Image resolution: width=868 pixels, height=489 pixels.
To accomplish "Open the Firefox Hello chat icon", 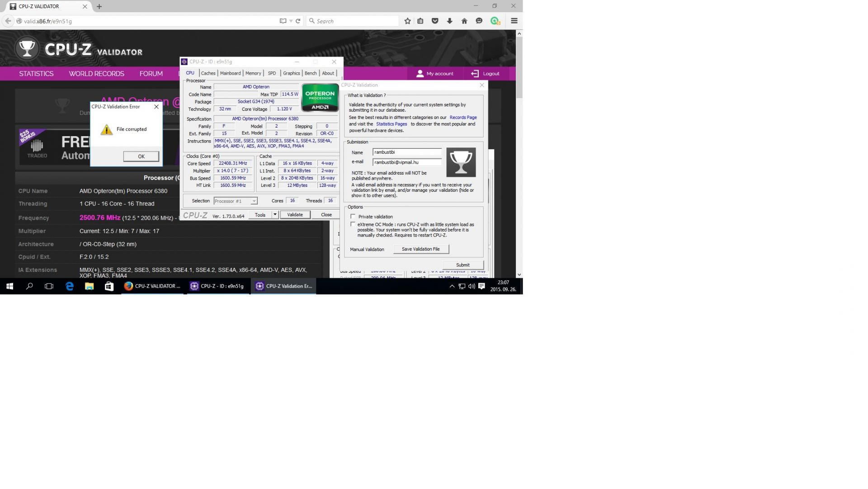I will coord(479,21).
